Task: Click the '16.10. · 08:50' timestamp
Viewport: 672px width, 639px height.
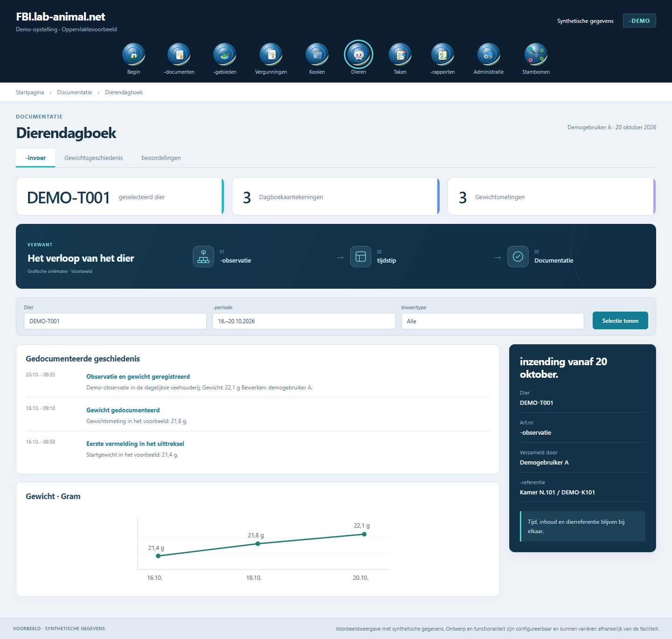Action: click(40, 442)
